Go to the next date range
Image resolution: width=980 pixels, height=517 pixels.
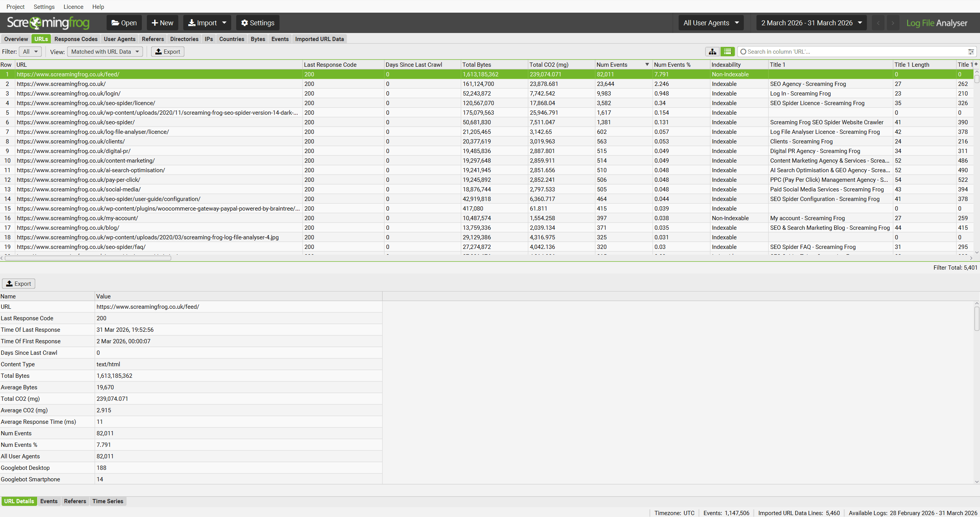click(893, 23)
